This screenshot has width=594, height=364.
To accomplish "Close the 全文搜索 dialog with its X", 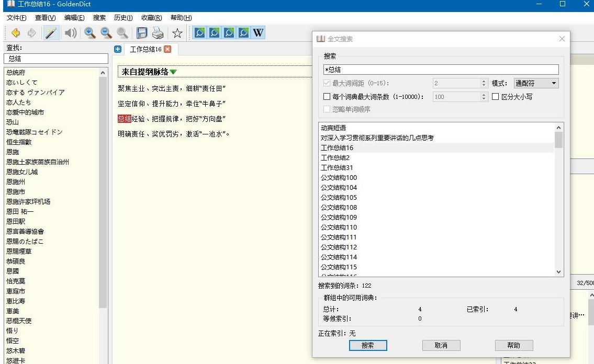I will coord(562,39).
